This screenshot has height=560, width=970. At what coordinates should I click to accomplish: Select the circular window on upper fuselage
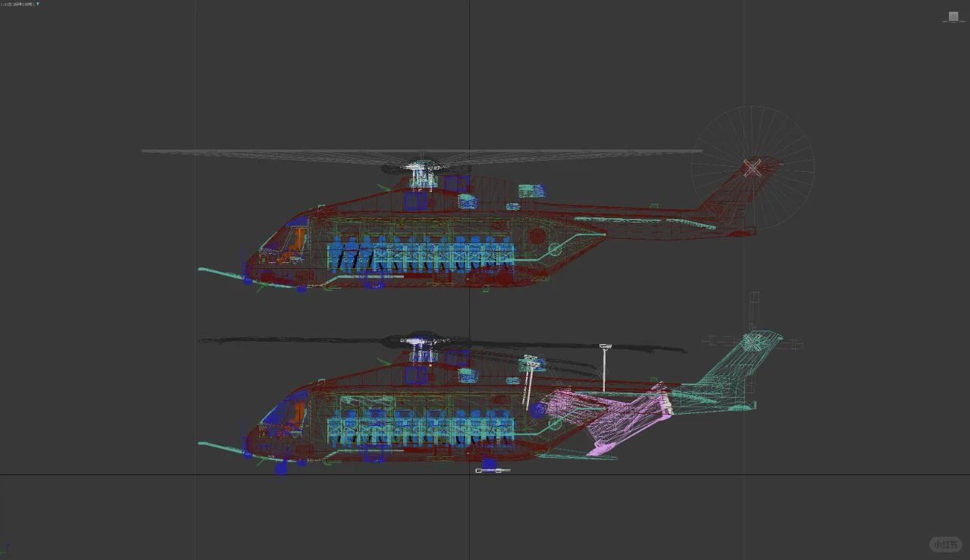537,236
